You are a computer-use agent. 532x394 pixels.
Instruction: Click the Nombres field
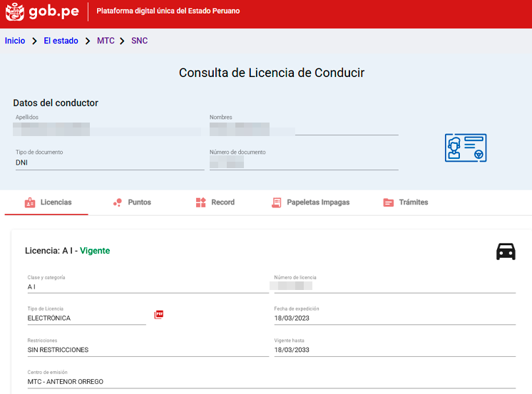[x=304, y=129]
